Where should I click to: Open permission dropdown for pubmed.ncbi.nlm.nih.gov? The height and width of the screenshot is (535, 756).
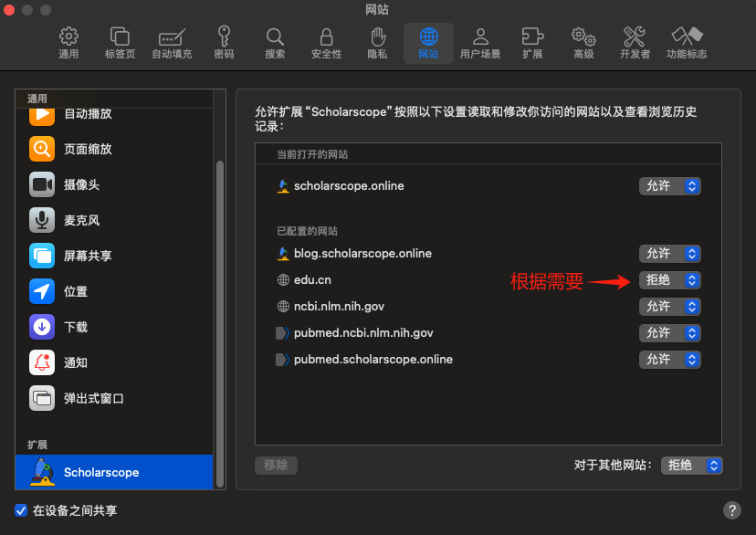[x=669, y=333]
